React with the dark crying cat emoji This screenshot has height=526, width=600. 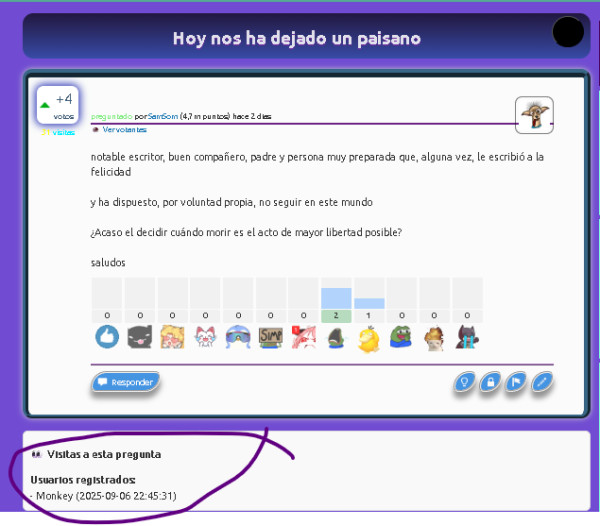click(467, 337)
